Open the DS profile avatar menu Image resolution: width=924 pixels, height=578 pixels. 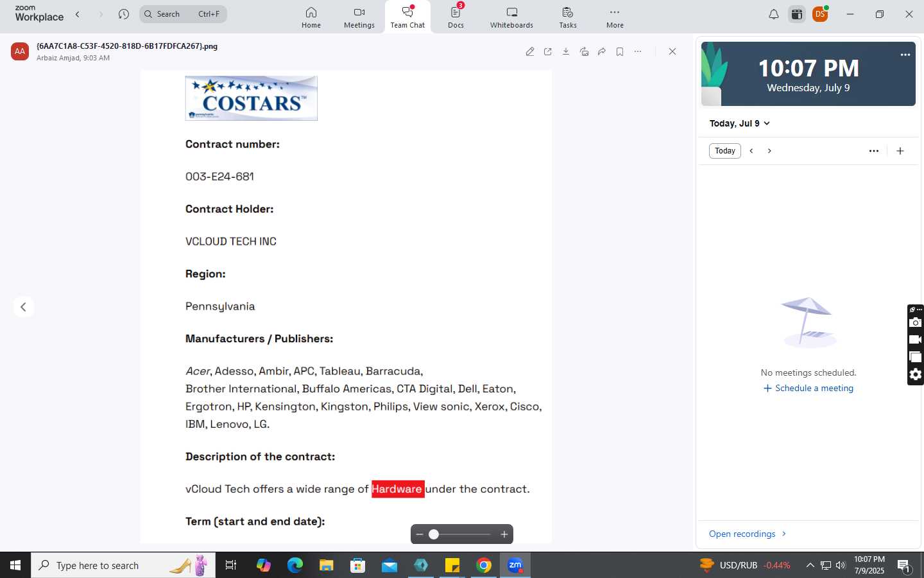[x=820, y=14]
